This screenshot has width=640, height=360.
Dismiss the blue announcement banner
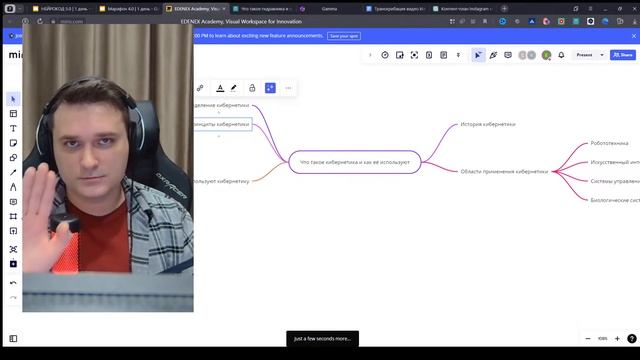pyautogui.click(x=633, y=36)
